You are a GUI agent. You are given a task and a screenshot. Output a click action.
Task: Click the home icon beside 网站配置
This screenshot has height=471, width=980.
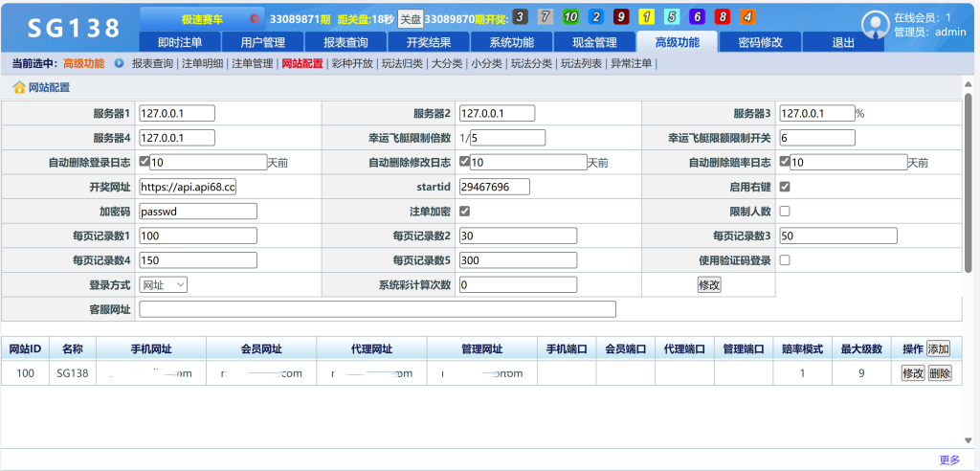[x=18, y=87]
